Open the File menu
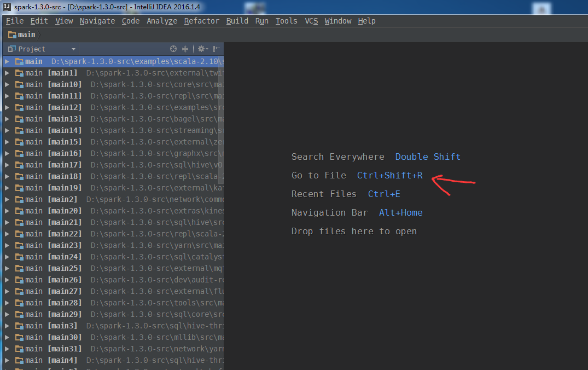This screenshot has width=588, height=370. point(15,21)
